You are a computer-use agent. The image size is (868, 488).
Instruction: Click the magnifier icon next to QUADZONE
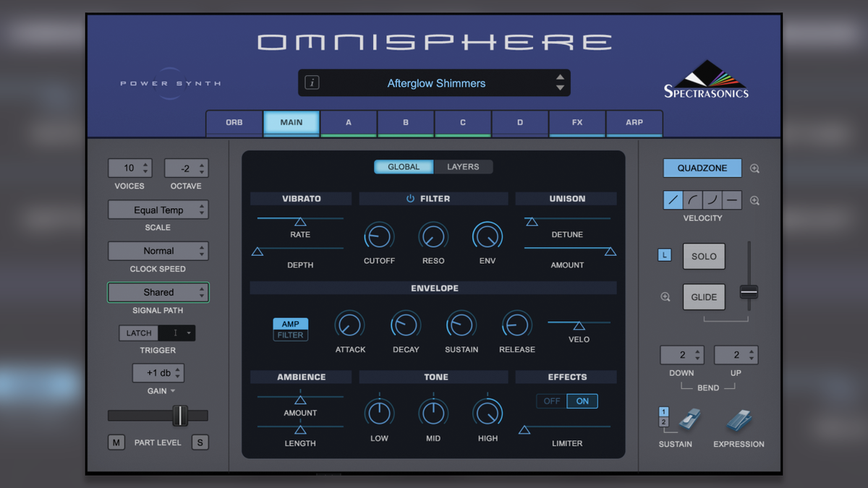tap(754, 168)
